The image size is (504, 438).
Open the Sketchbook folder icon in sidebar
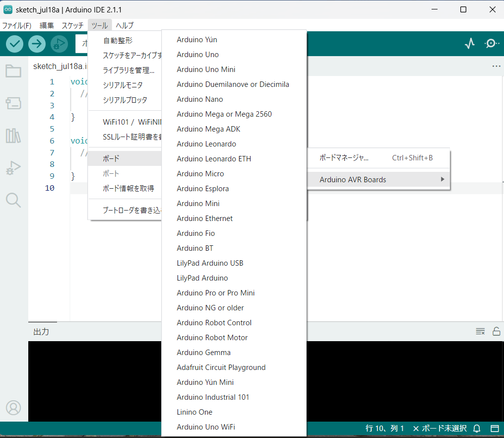(x=13, y=71)
